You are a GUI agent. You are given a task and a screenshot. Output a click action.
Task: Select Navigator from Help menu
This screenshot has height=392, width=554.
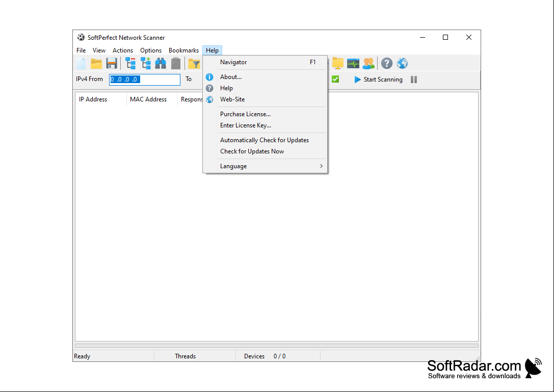tap(266, 62)
